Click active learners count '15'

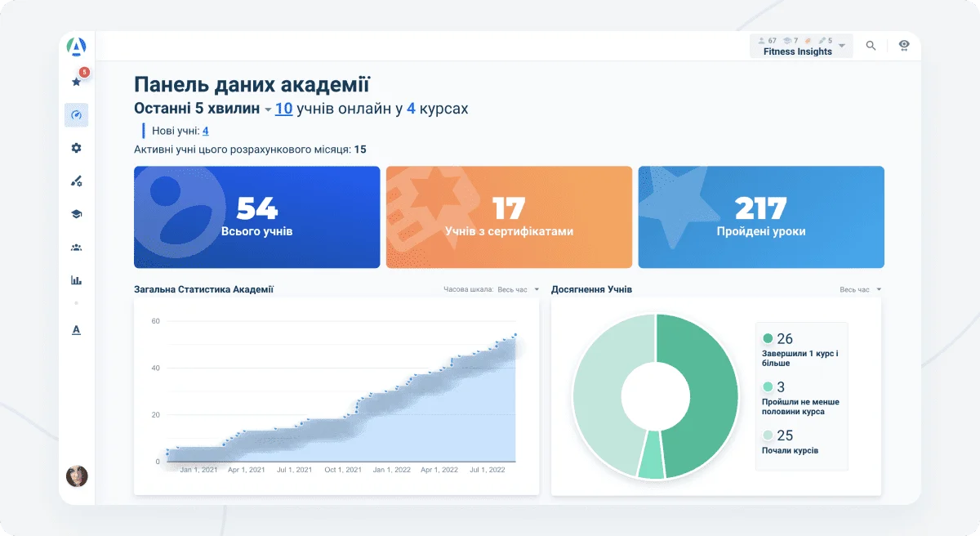[x=360, y=150]
